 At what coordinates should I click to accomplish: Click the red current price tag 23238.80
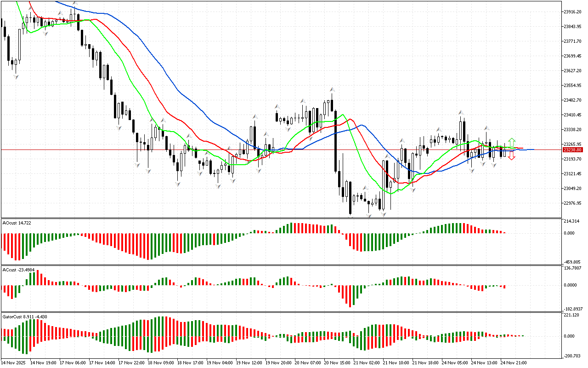click(x=573, y=150)
